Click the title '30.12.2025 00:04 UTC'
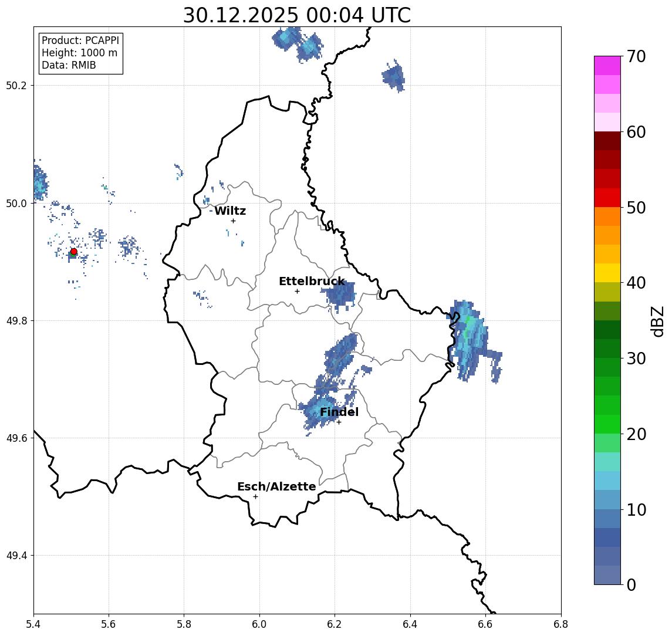 coord(296,15)
